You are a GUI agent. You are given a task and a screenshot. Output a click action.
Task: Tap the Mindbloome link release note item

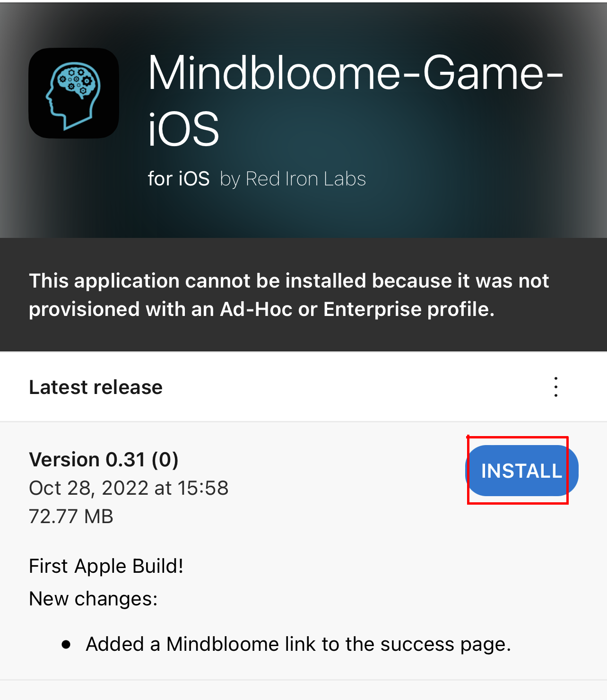pos(298,644)
